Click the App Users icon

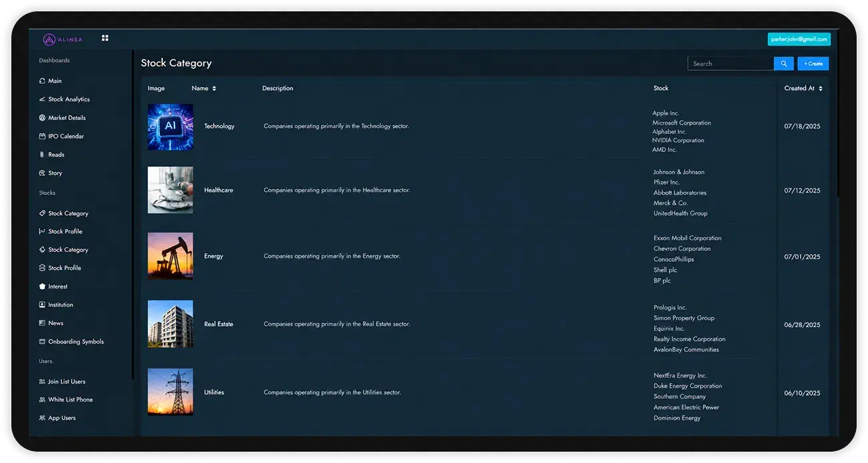pyautogui.click(x=43, y=418)
